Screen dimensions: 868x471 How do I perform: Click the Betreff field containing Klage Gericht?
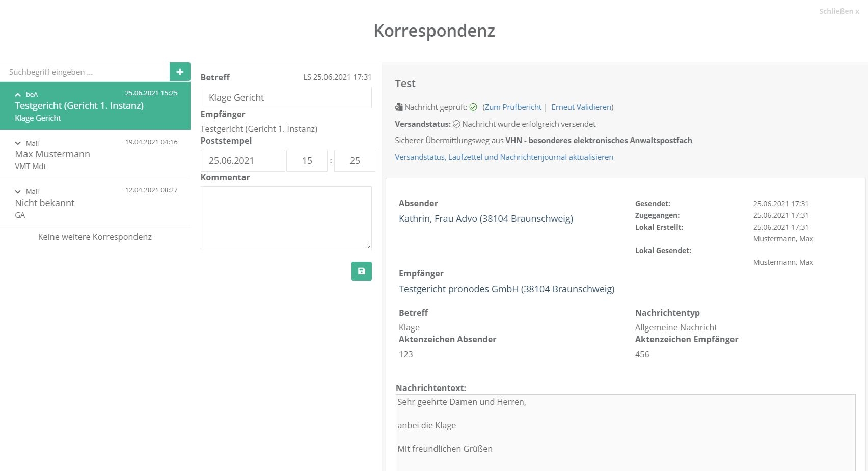click(x=286, y=98)
